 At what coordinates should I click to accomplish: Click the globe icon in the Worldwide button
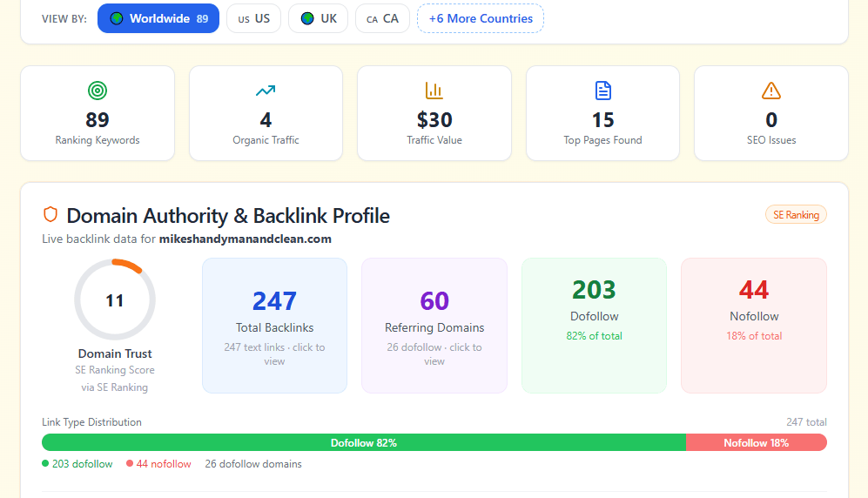pyautogui.click(x=117, y=18)
